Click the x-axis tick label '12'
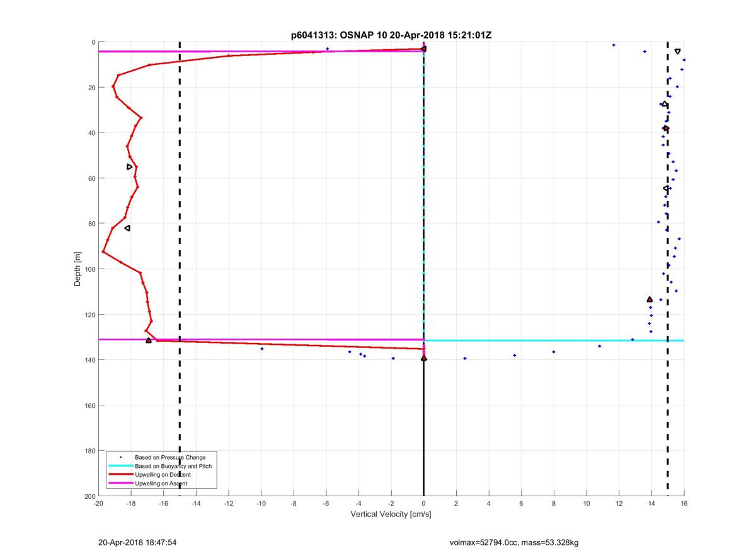This screenshot has width=756, height=558. [x=619, y=504]
